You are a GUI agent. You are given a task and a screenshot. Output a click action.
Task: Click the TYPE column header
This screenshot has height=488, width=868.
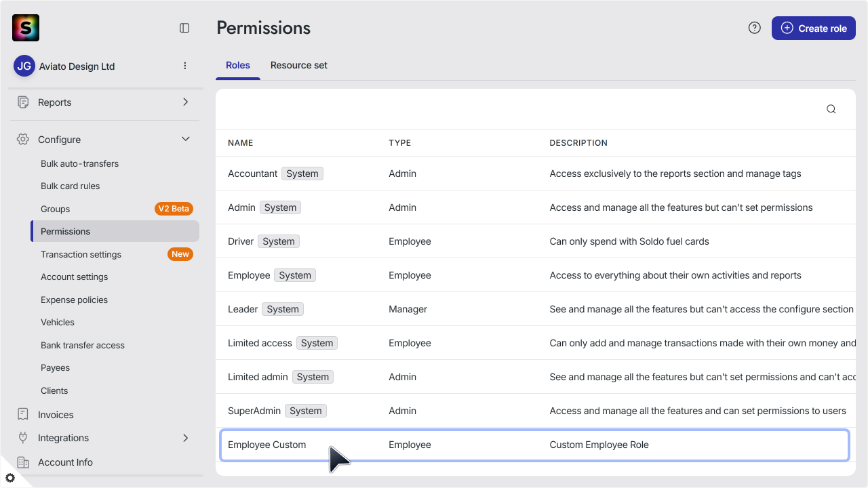click(400, 143)
